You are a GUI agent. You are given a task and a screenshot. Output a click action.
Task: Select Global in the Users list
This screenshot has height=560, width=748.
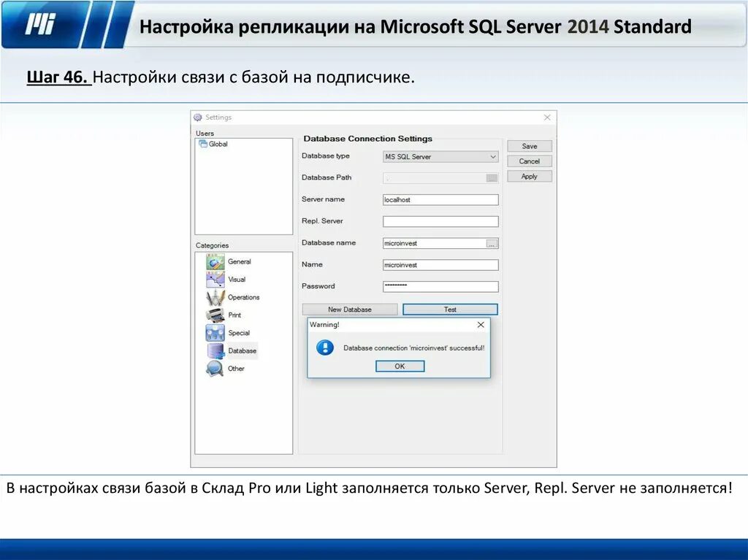click(218, 144)
